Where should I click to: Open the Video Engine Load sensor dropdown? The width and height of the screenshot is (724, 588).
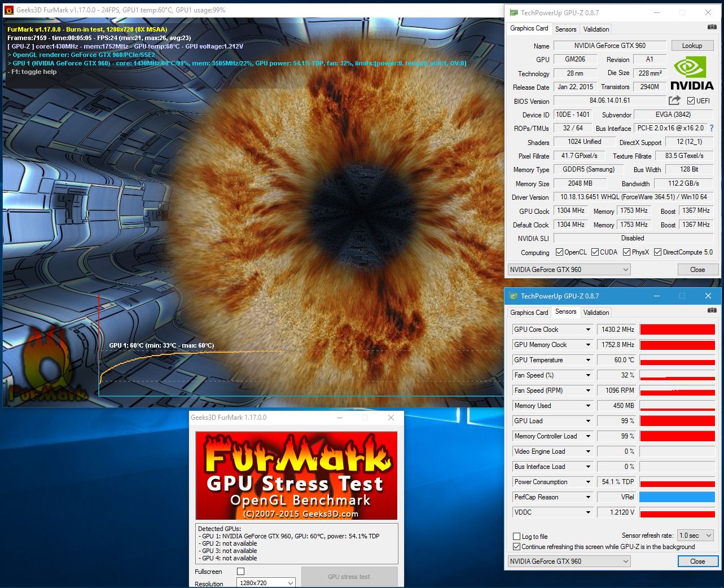coord(587,451)
